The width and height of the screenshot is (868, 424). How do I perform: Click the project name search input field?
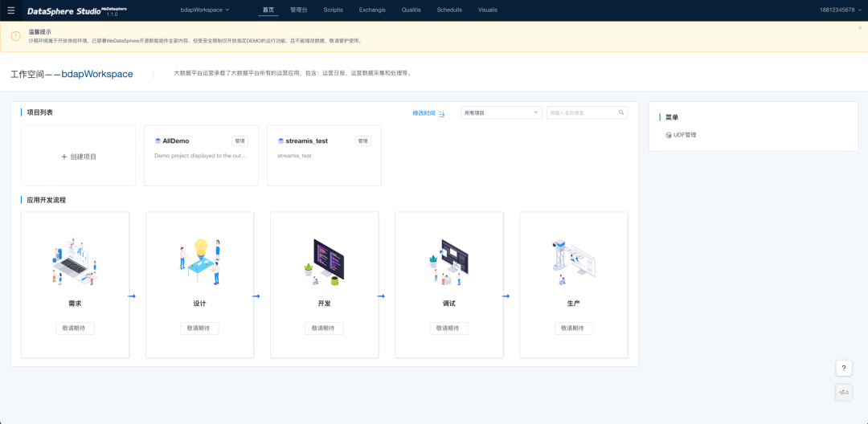[x=582, y=113]
